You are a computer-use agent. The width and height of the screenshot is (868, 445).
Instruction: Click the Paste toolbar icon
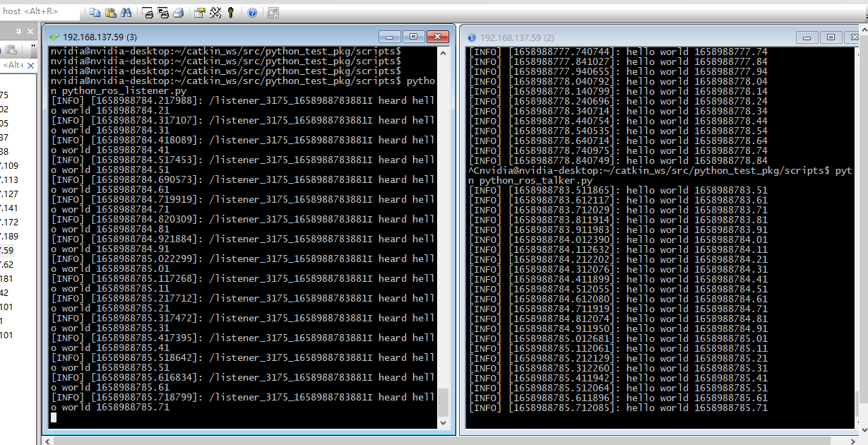(110, 12)
